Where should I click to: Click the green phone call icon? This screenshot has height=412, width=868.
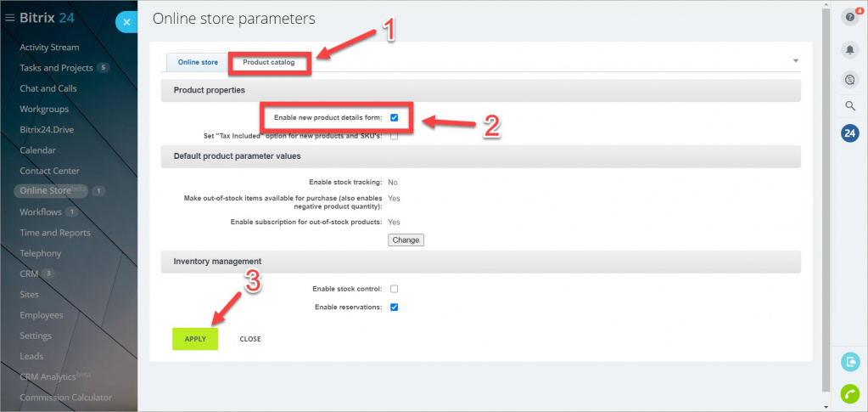click(x=849, y=393)
